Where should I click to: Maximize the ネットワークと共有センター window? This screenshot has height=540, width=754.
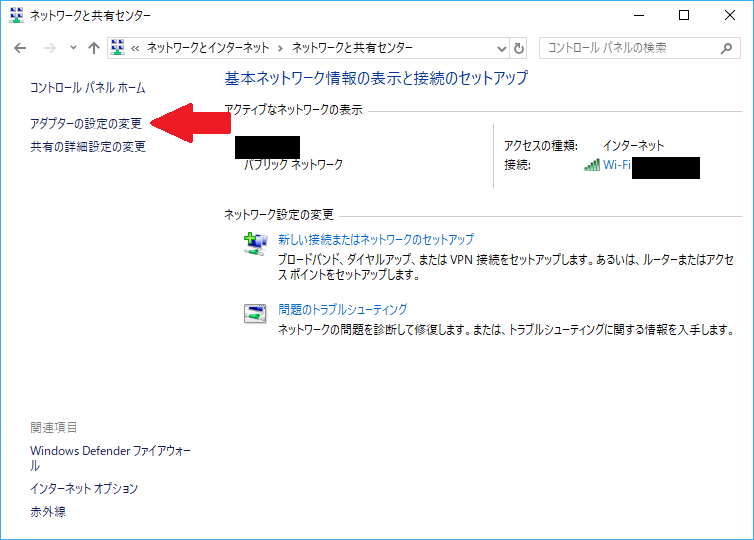tap(684, 15)
